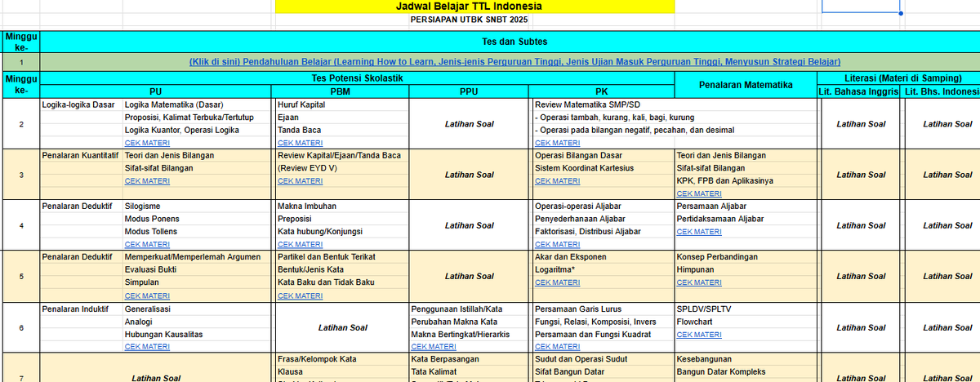Select the Ejaan cell
The image size is (980, 382).
click(341, 118)
